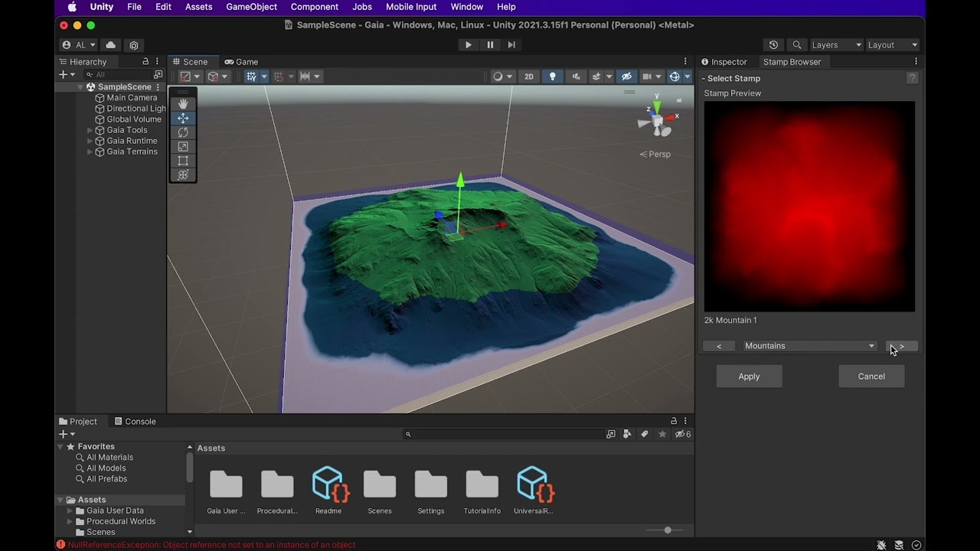This screenshot has width=980, height=551.
Task: Toggle scene effects (skybox, fog)
Action: coord(596,77)
